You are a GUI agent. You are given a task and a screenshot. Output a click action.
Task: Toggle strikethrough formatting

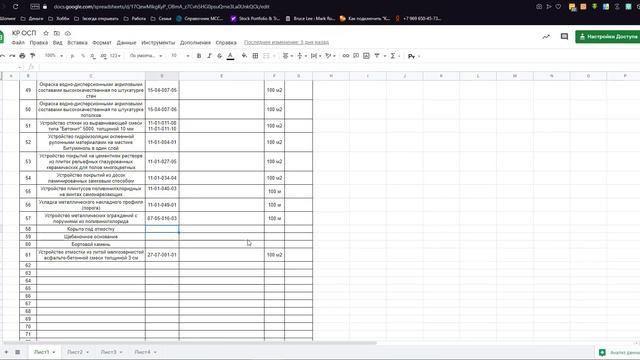pos(220,56)
